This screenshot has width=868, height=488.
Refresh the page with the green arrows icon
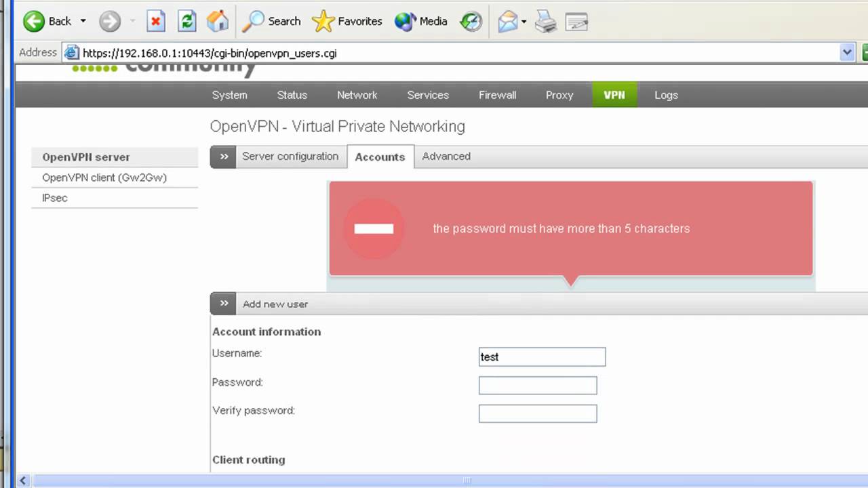pyautogui.click(x=186, y=21)
